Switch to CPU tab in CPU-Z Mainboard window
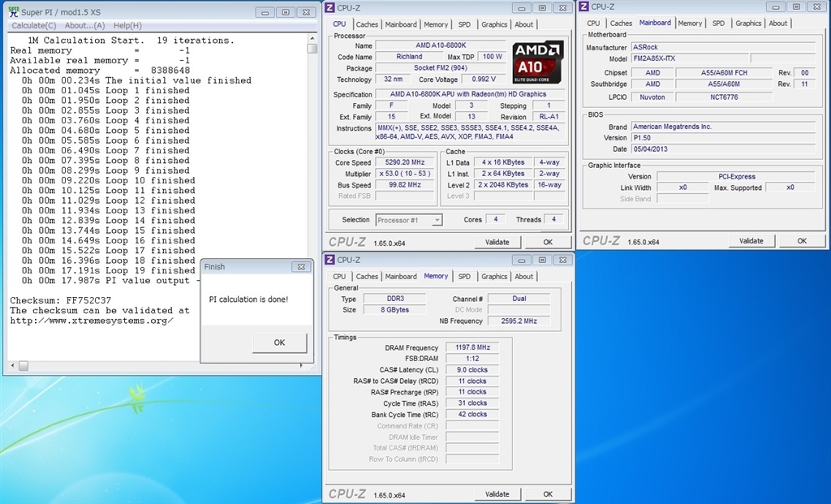 point(593,24)
